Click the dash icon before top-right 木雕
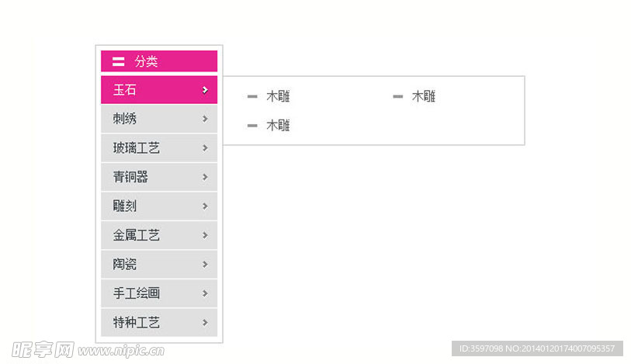This screenshot has height=364, width=631. pos(397,96)
